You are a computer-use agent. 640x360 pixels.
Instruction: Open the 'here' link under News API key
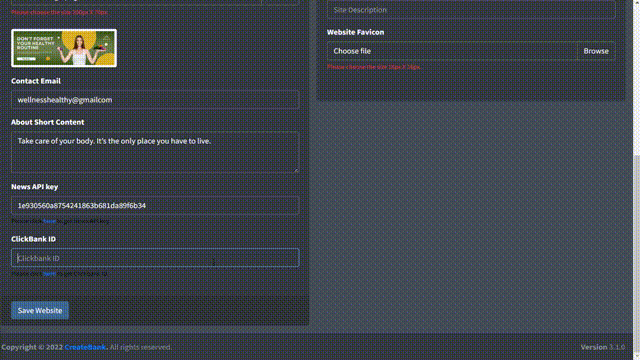tap(49, 221)
